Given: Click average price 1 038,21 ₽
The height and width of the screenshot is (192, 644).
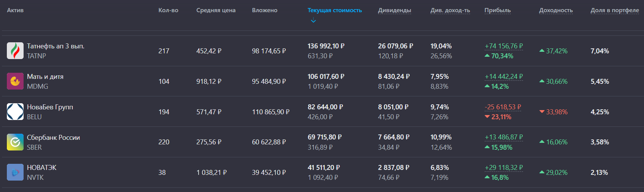Looking at the screenshot, I should coord(211,172).
